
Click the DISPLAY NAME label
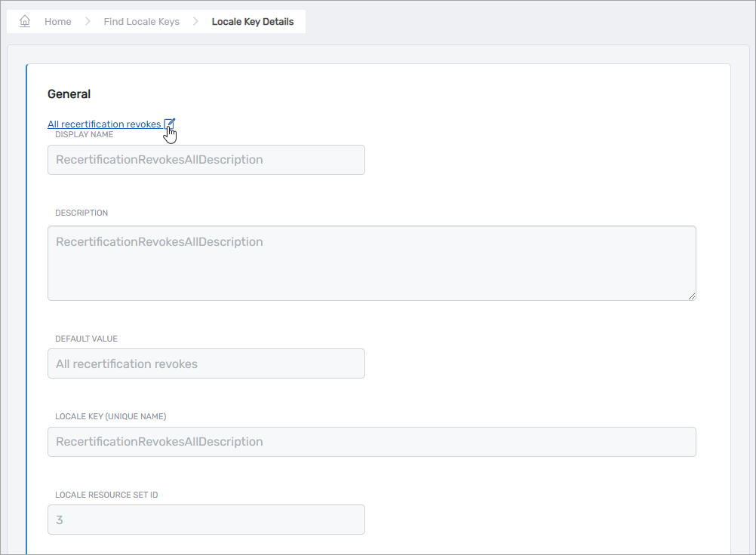[x=84, y=135]
